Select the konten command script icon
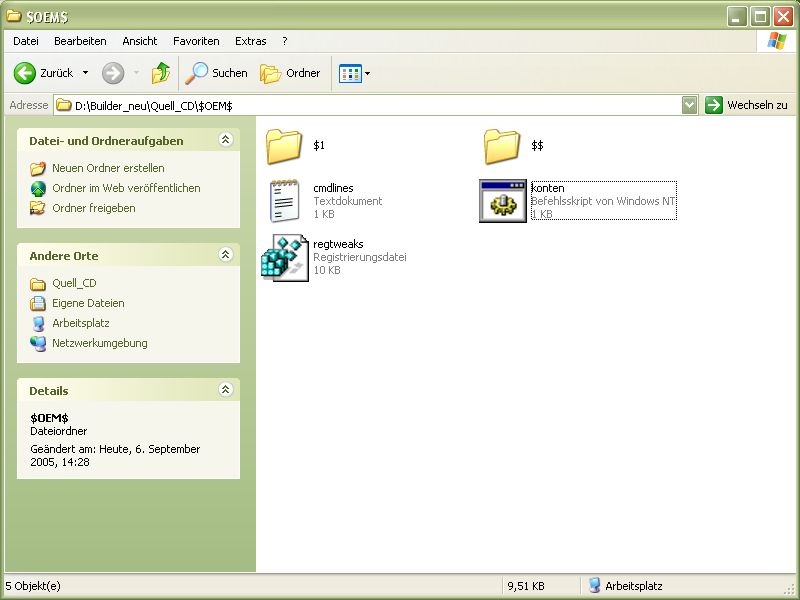800x600 pixels. (502, 201)
